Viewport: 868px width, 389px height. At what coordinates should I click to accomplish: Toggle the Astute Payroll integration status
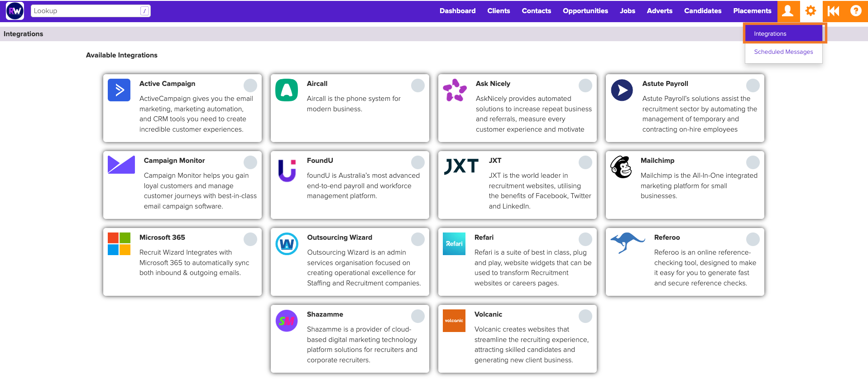(x=753, y=85)
